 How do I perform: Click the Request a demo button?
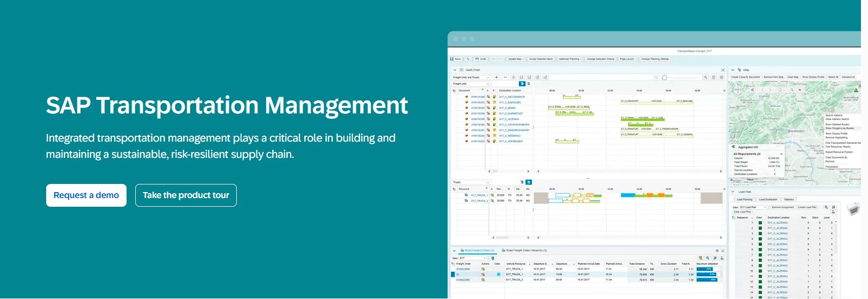coord(86,195)
